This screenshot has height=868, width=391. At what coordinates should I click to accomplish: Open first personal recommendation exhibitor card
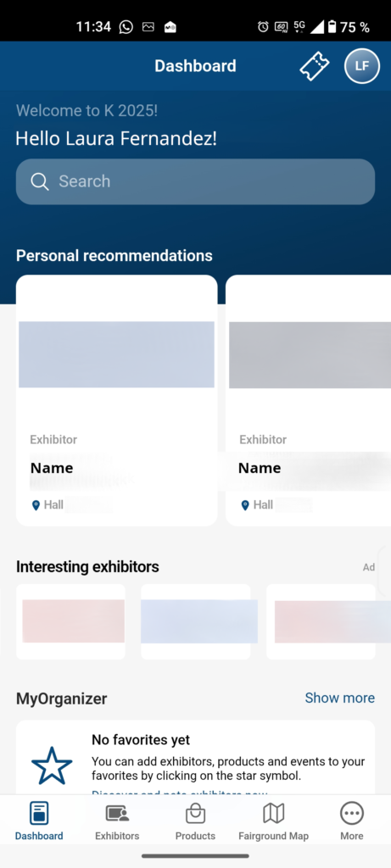(116, 400)
